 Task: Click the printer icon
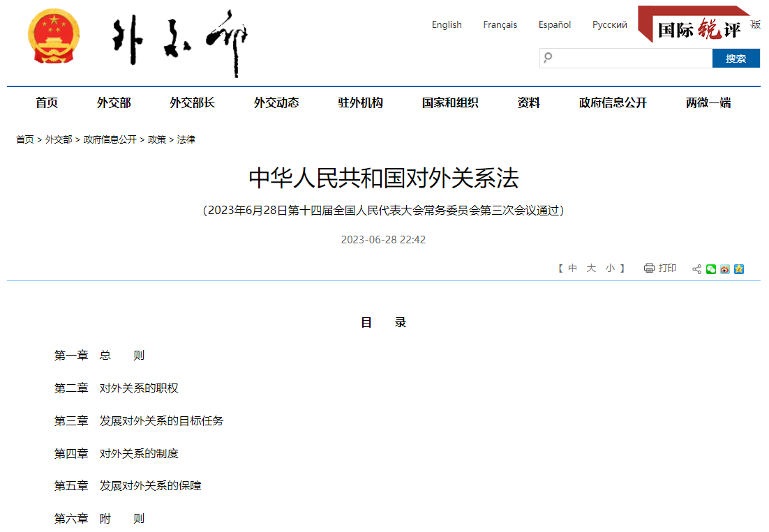point(649,268)
